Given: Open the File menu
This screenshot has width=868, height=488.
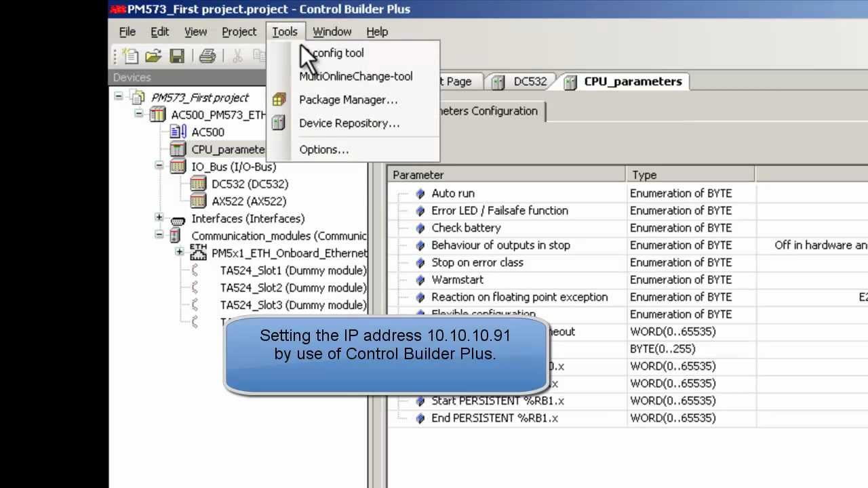Looking at the screenshot, I should pos(127,32).
